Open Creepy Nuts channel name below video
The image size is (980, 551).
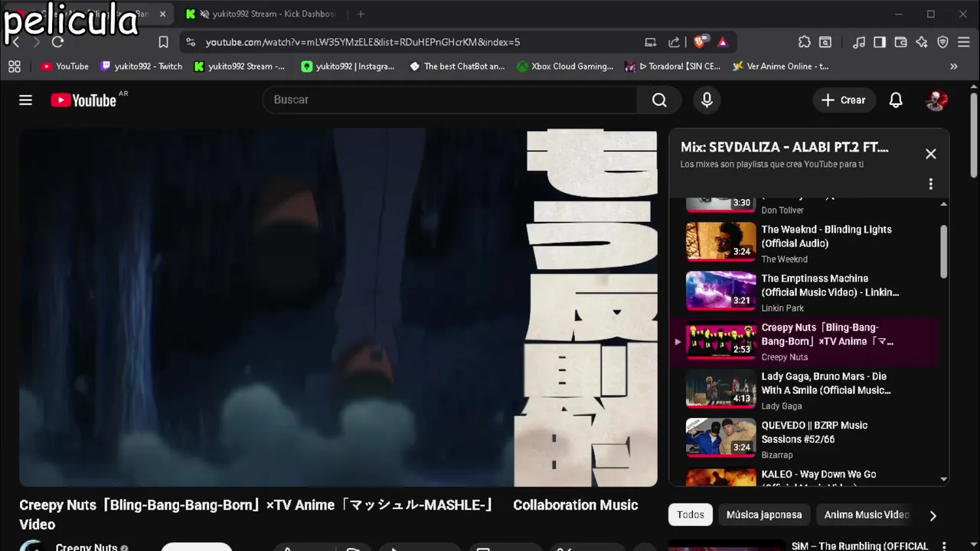tap(87, 547)
